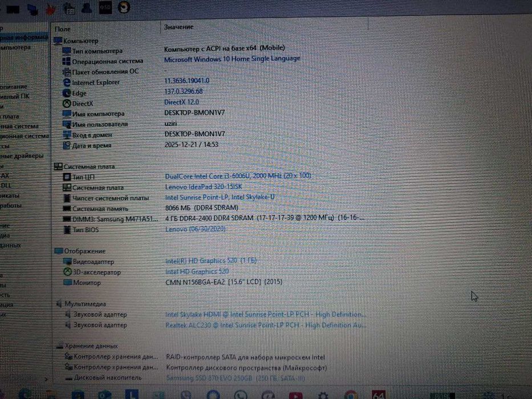Select Контроллер дискового пространства (Майкрософт) value
The image size is (532, 399).
click(x=246, y=368)
